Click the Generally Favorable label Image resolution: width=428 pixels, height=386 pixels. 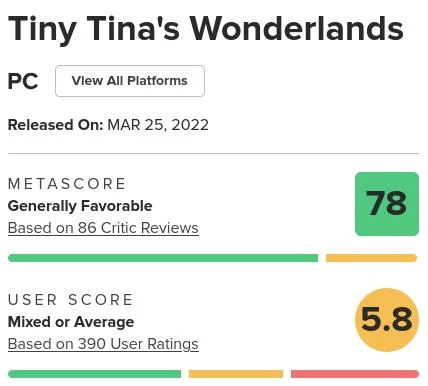click(80, 206)
